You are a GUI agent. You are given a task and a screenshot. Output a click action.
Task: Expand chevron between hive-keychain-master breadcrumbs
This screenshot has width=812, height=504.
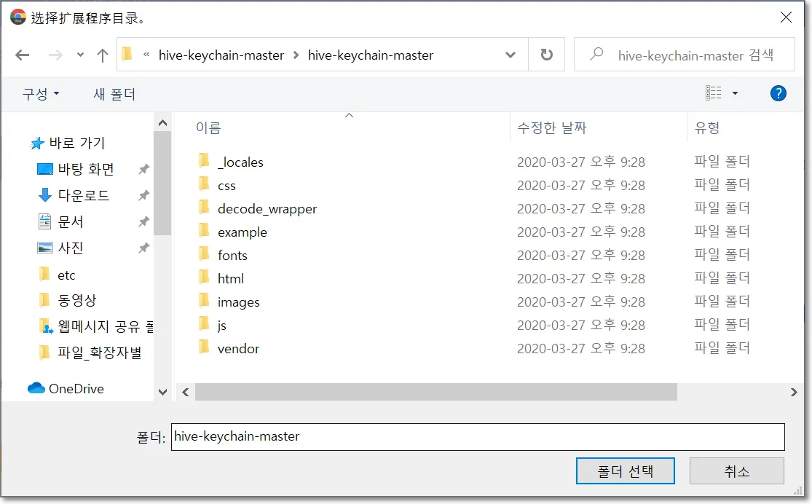(x=296, y=55)
